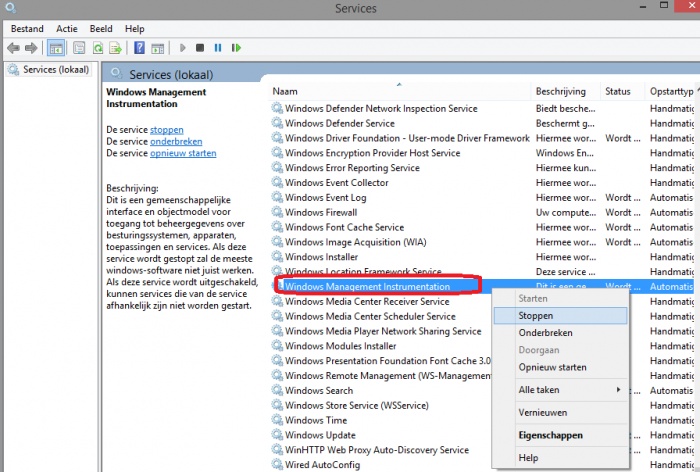Open the Actie menu

[x=67, y=29]
